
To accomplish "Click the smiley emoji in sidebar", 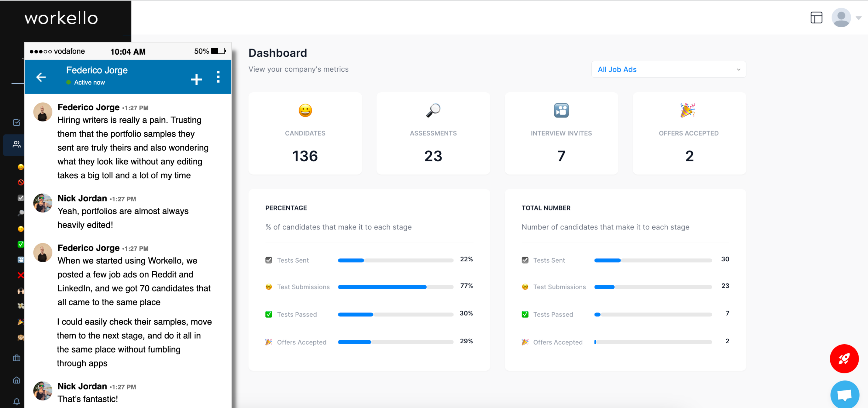I will click(21, 167).
